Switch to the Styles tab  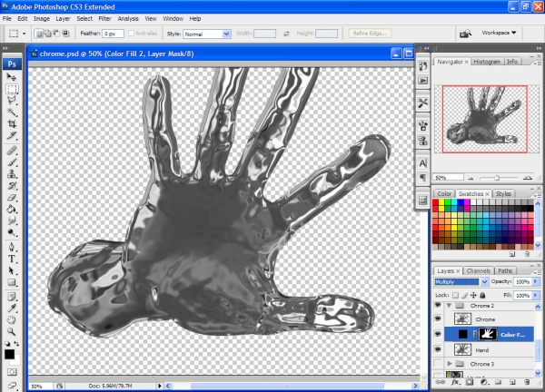[x=503, y=194]
